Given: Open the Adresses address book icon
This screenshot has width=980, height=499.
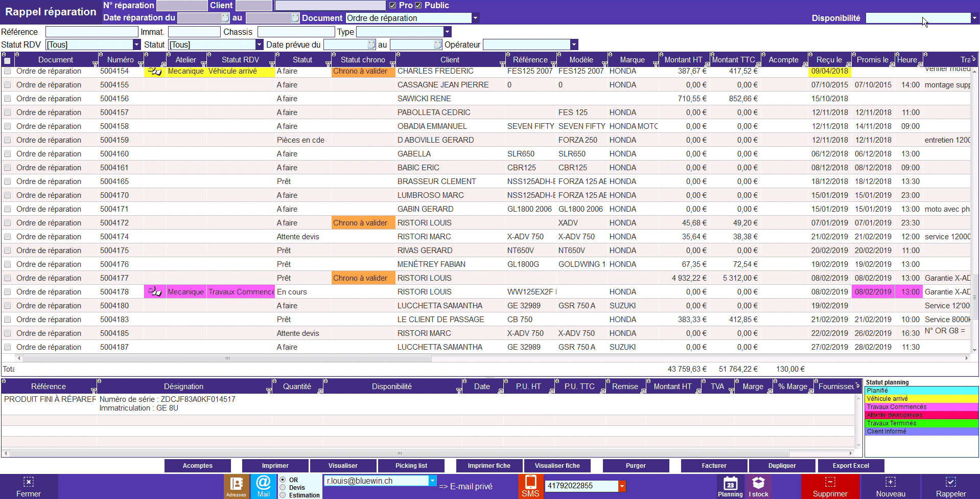Looking at the screenshot, I should point(236,486).
